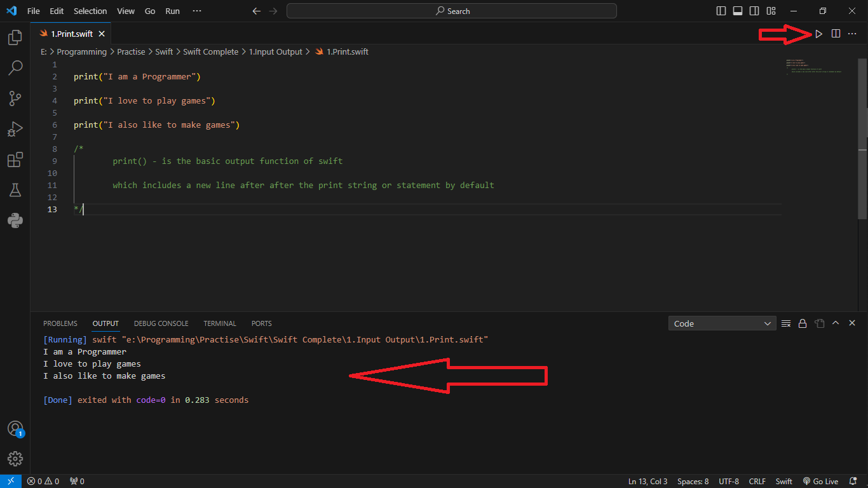This screenshot has width=868, height=488.
Task: Split the editor to the right
Action: click(x=836, y=34)
